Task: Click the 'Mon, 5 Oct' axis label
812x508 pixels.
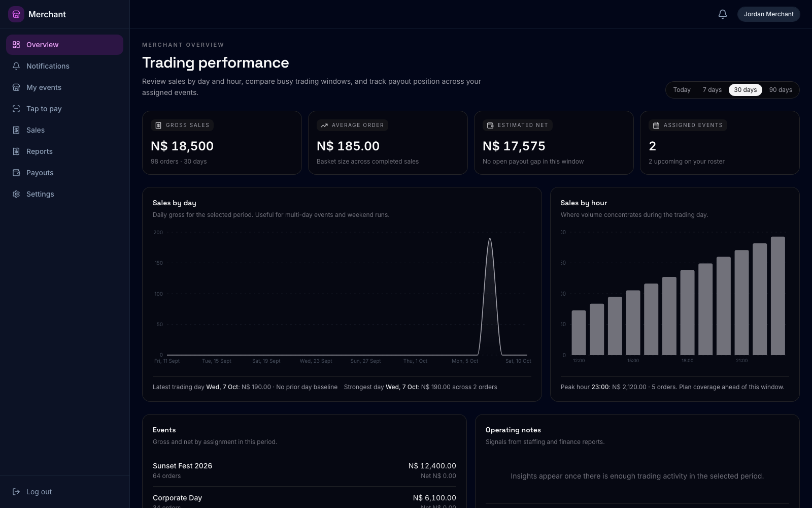Action: (465, 361)
